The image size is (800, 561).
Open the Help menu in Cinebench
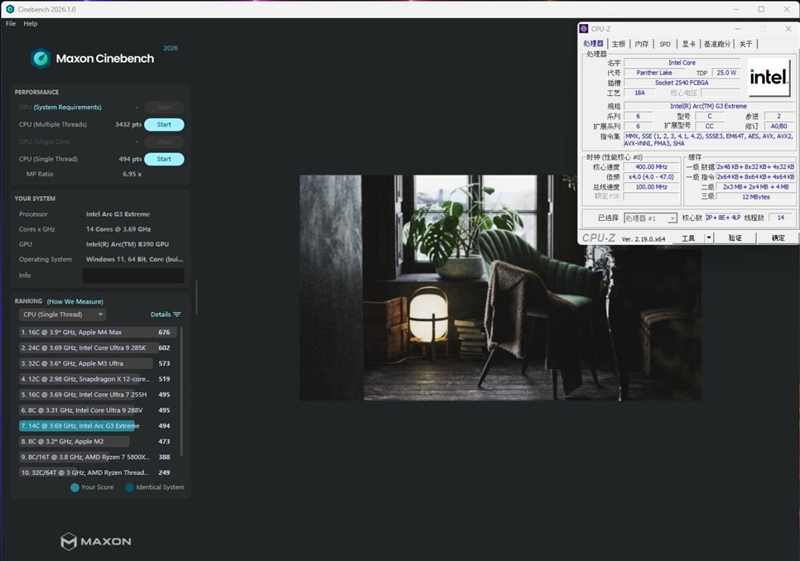tap(30, 23)
